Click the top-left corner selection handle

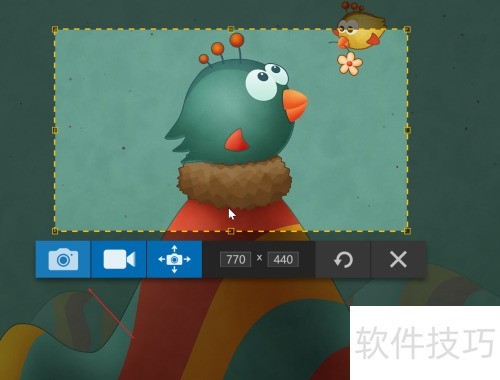55,30
